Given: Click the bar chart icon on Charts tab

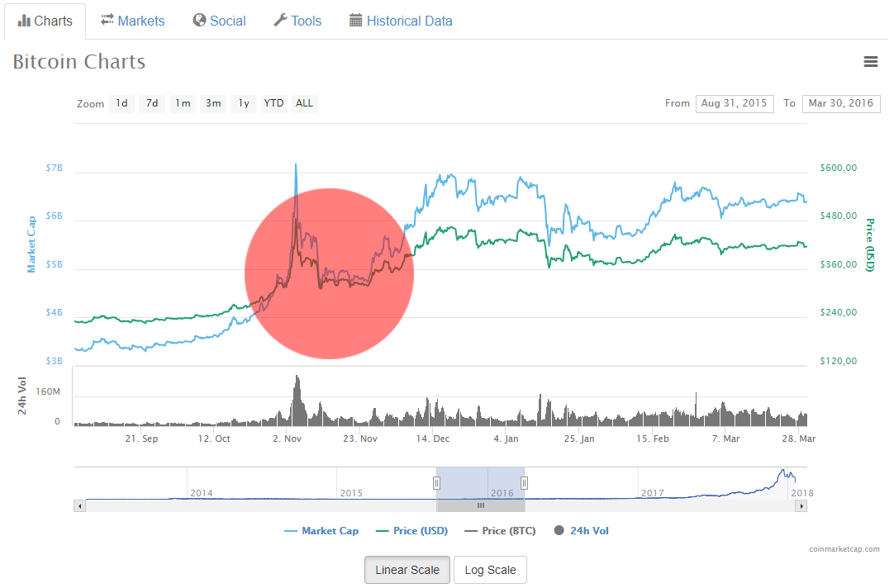Looking at the screenshot, I should [x=24, y=21].
